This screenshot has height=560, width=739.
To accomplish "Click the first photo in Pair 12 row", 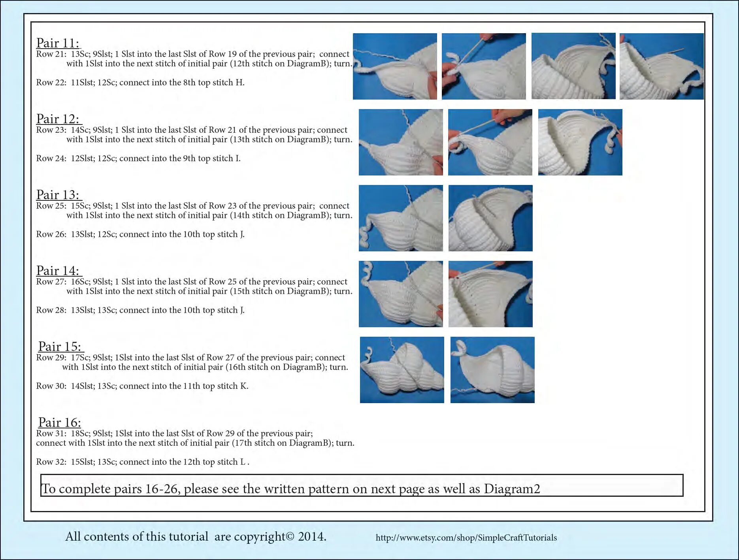I will [401, 142].
